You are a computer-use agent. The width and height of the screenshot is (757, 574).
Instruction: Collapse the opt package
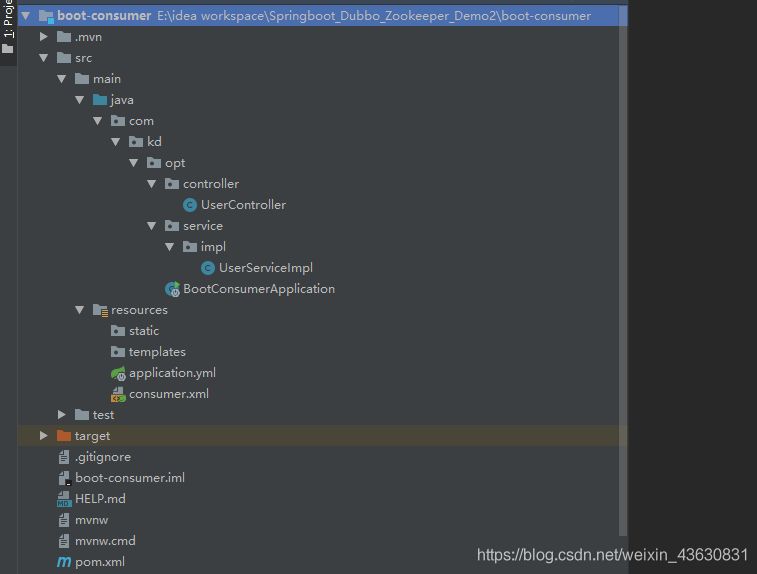(x=134, y=163)
